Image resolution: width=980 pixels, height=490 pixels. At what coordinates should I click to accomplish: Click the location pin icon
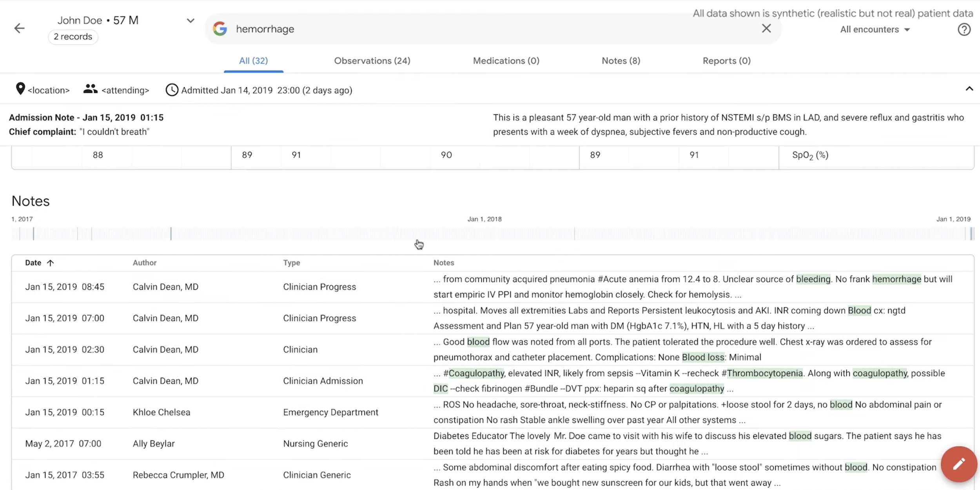point(20,89)
